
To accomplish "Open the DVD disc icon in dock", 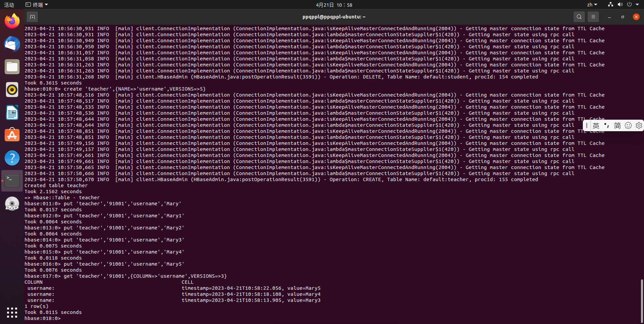I will coord(12,204).
